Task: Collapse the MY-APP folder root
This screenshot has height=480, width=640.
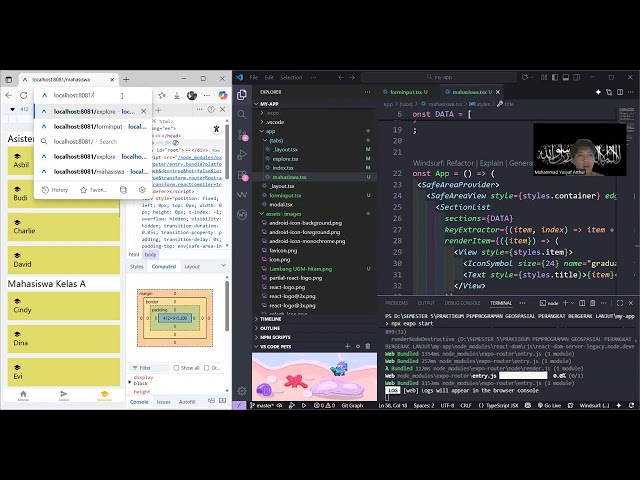Action: point(314,104)
